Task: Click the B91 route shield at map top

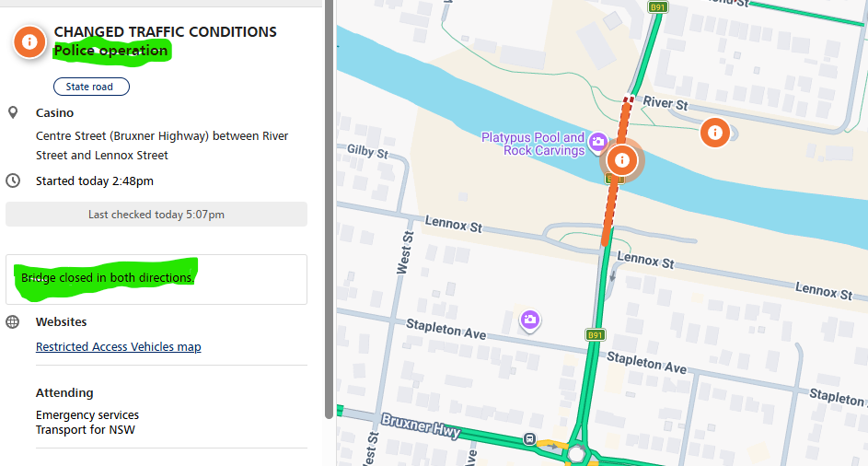Action: (657, 6)
